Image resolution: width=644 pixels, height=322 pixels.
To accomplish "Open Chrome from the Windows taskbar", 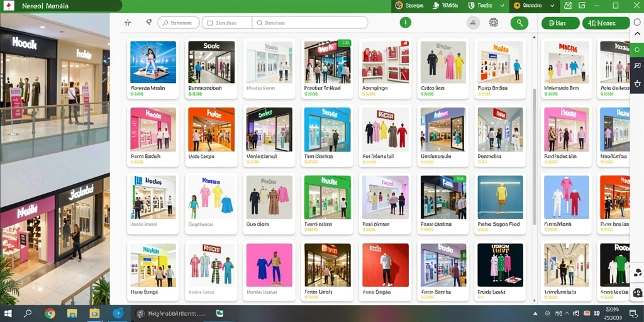I will pos(50,313).
